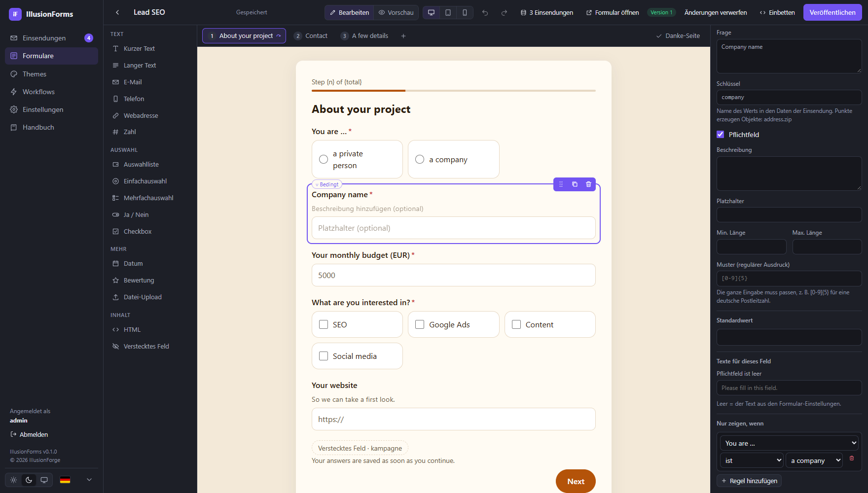Click the drag handle of Company name field
The image size is (868, 493).
561,184
